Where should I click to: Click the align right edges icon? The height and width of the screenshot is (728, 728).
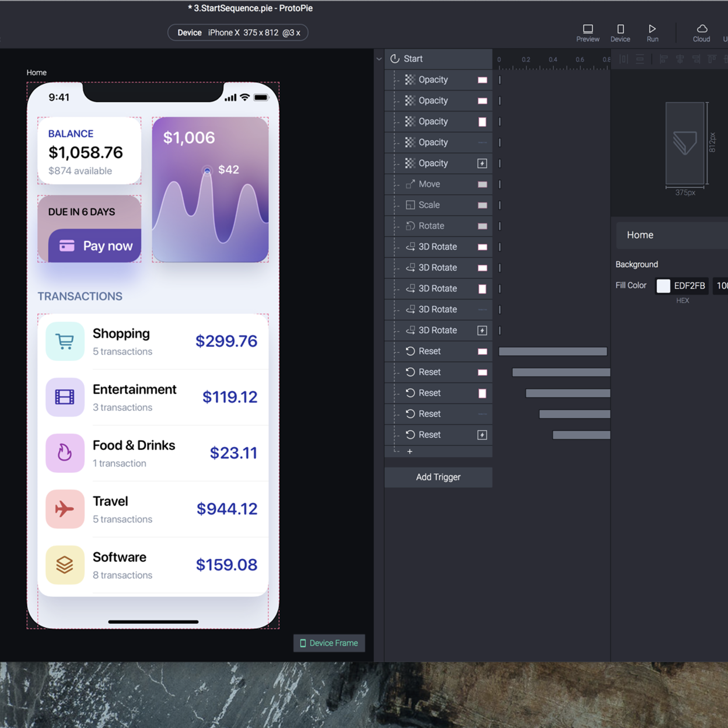[x=696, y=59]
